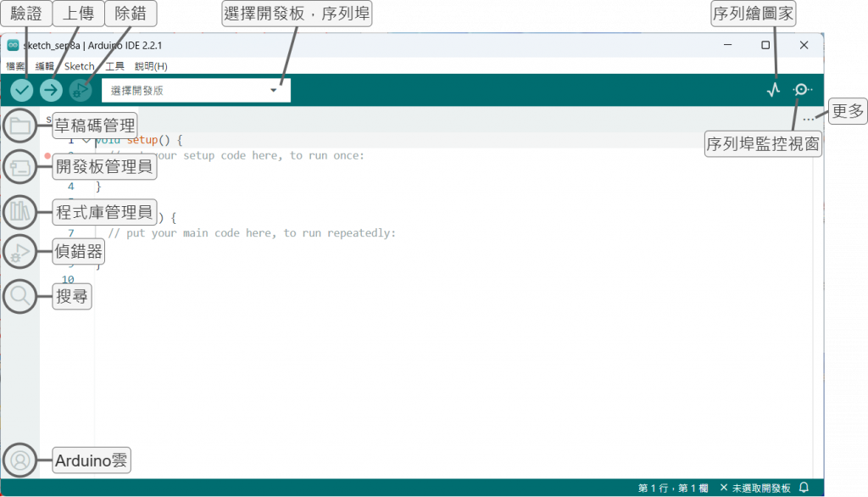Open the sidebar Debugger panel
This screenshot has width=868, height=497.
20,252
